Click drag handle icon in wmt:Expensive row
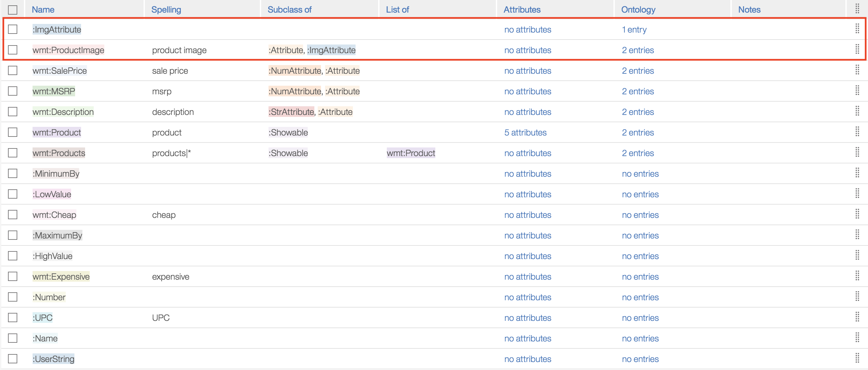 [x=857, y=276]
